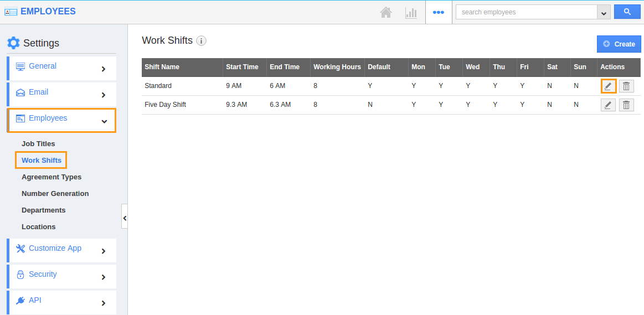This screenshot has height=315, width=644.
Task: Click the search employees input field
Action: [x=526, y=12]
